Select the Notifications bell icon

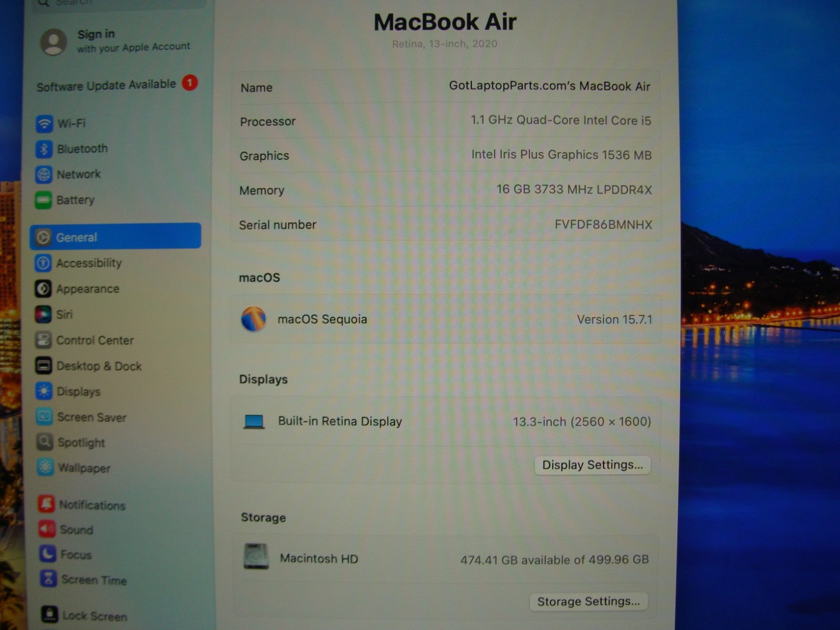point(46,505)
